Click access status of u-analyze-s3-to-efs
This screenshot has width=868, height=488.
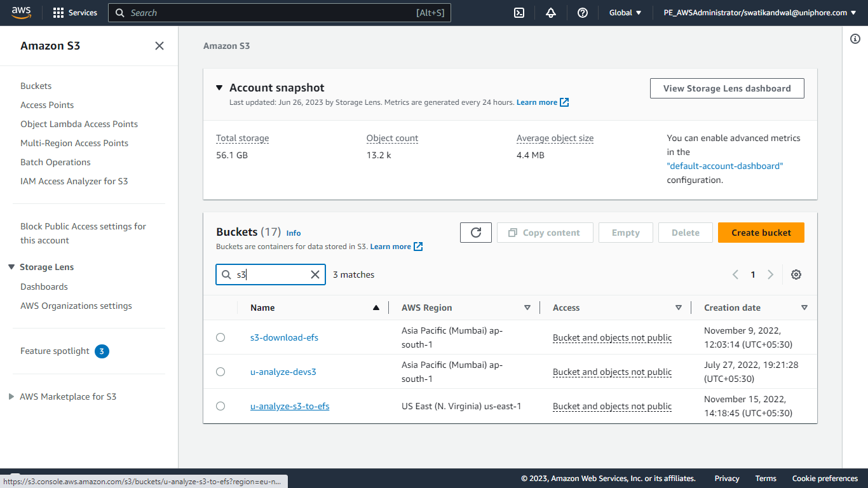coord(612,406)
